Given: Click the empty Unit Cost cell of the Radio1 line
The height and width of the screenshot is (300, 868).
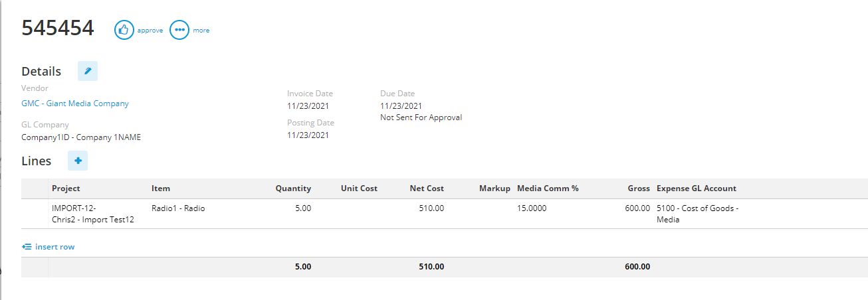Looking at the screenshot, I should coord(347,214).
